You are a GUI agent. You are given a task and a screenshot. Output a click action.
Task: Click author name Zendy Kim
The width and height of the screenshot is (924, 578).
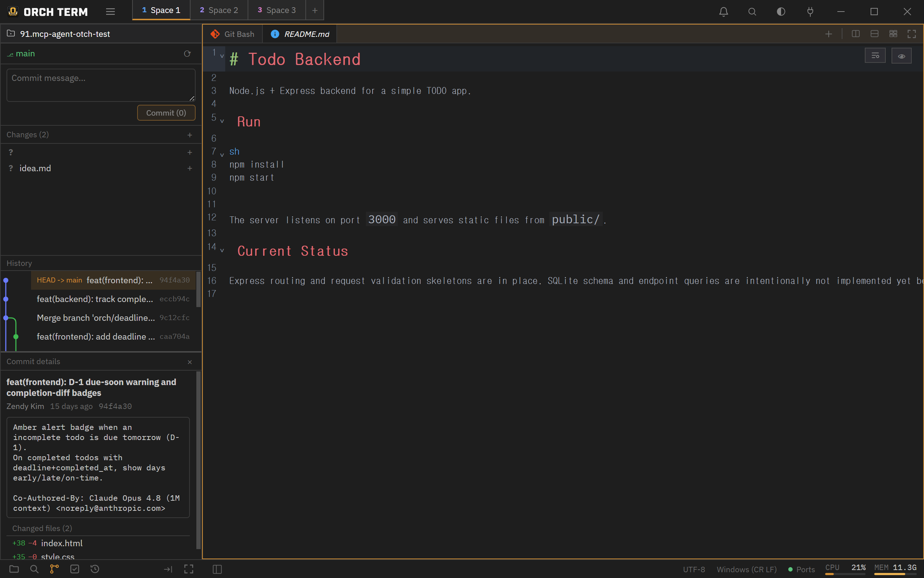(x=25, y=406)
